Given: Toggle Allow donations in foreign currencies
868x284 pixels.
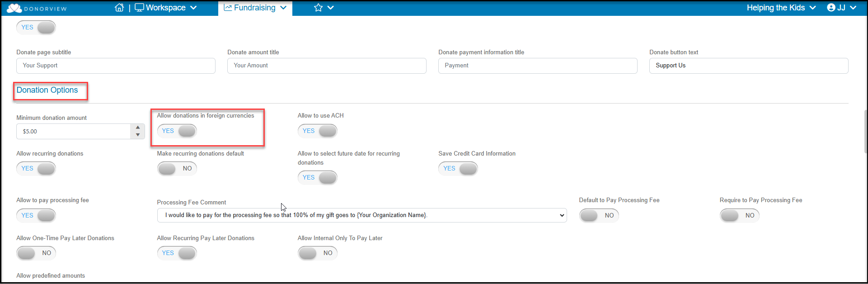Looking at the screenshot, I should point(177,131).
